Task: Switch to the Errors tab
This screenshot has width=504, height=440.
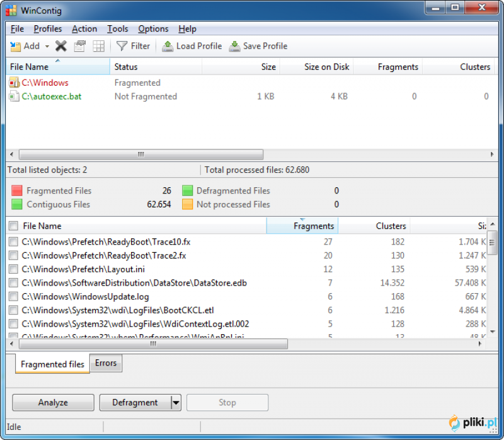Action: (x=106, y=363)
